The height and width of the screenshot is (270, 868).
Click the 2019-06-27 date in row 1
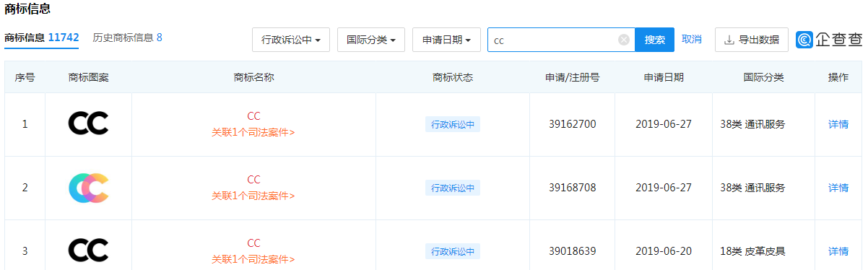664,124
